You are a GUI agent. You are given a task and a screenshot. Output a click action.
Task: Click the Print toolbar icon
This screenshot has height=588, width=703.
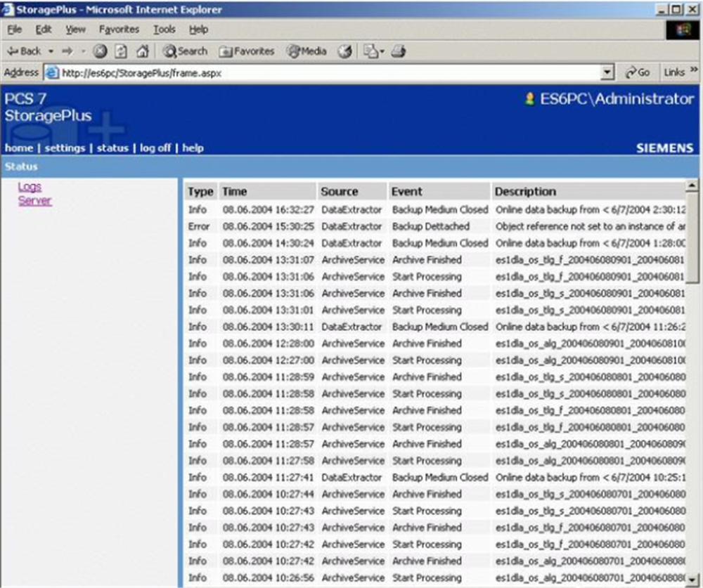click(399, 51)
